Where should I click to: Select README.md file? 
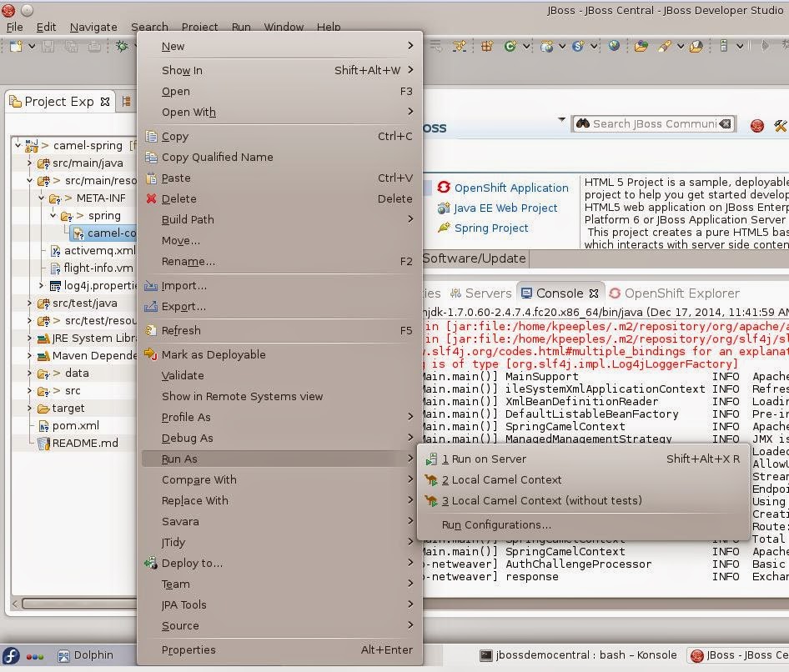pos(79,444)
